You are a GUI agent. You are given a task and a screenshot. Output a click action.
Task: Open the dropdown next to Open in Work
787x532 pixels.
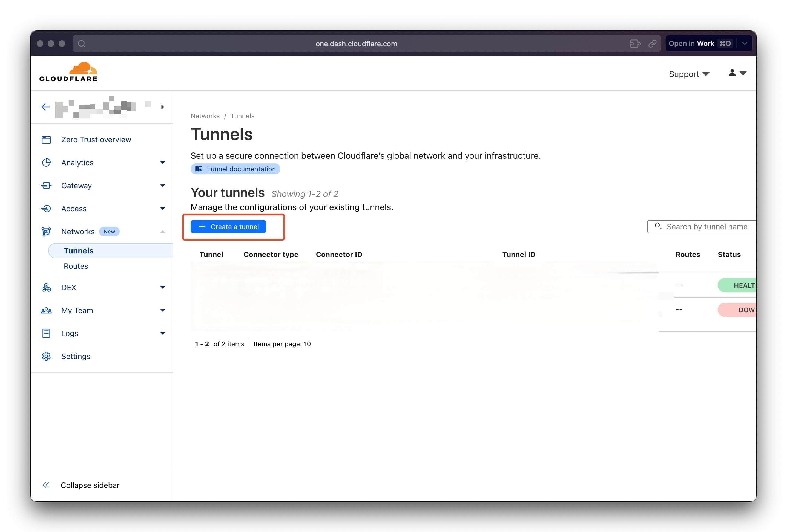[745, 44]
